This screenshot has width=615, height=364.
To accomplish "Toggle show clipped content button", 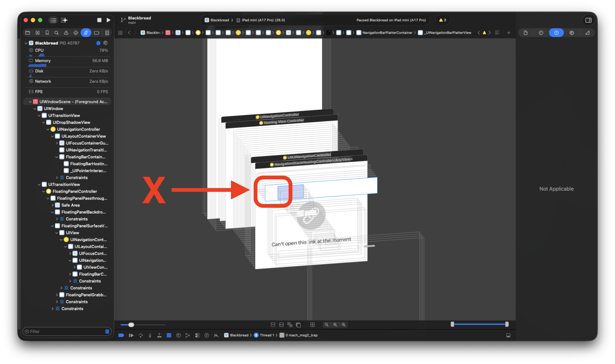I will point(273,324).
